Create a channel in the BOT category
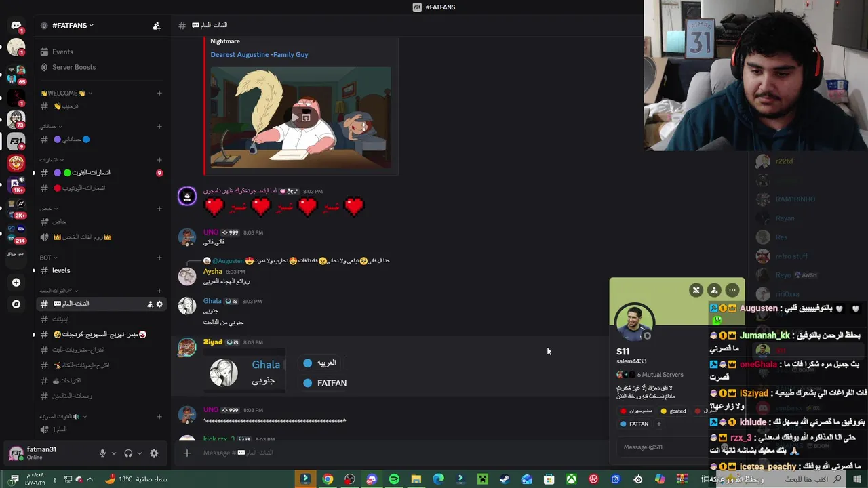The height and width of the screenshot is (488, 868). tap(159, 258)
